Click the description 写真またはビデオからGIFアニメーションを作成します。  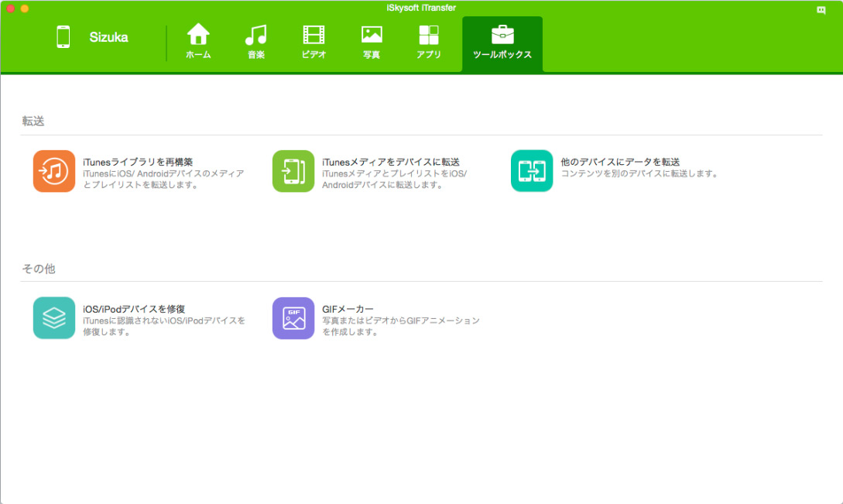click(x=401, y=326)
